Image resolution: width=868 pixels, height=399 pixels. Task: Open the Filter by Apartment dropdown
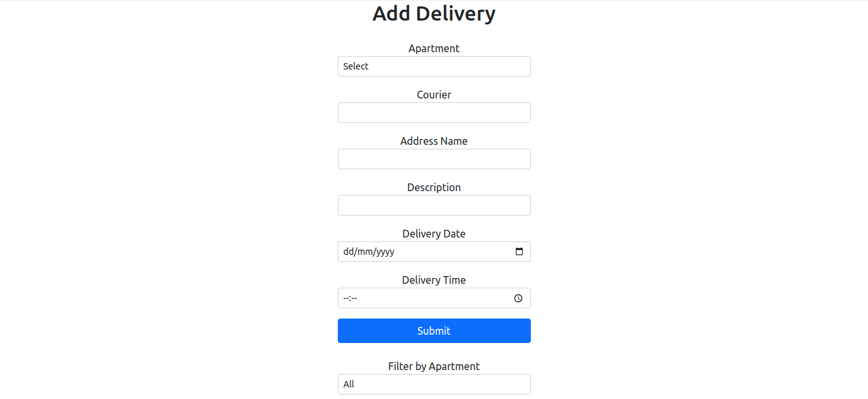pyautogui.click(x=434, y=384)
